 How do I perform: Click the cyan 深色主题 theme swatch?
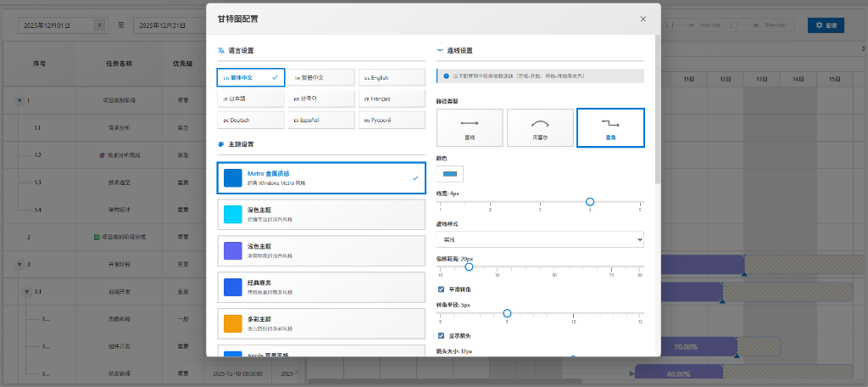(233, 214)
